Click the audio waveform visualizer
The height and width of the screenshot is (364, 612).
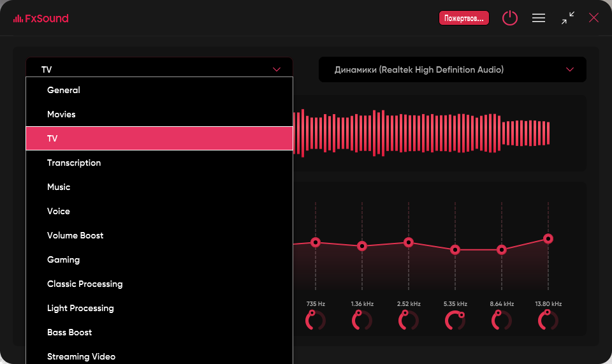tap(421, 133)
